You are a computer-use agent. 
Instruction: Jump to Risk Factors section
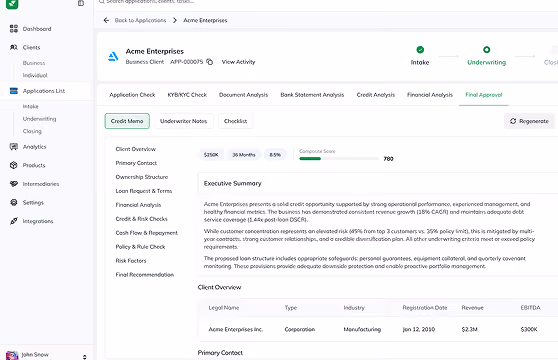click(131, 261)
